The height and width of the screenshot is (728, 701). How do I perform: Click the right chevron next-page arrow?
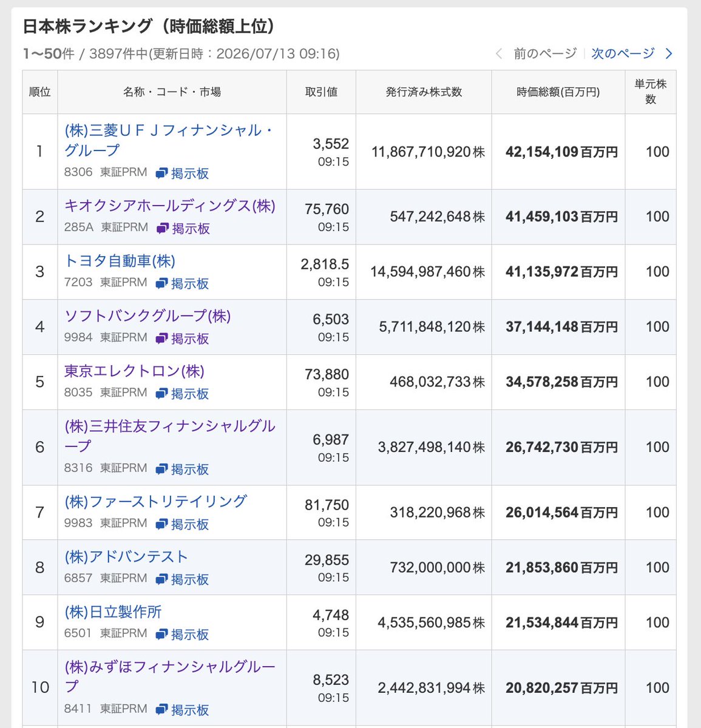[669, 53]
